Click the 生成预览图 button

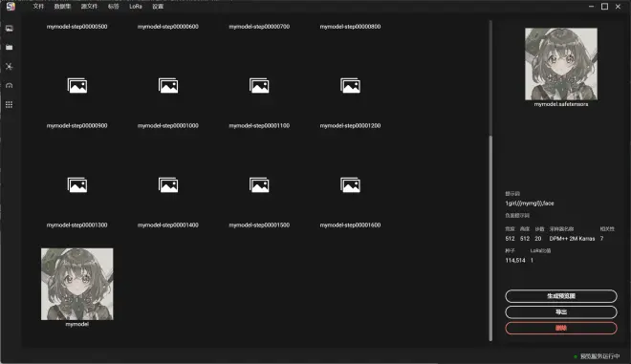(561, 296)
